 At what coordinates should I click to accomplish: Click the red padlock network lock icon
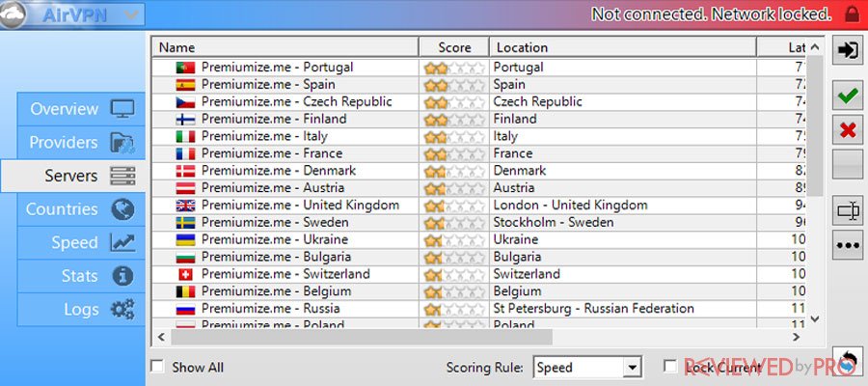(x=852, y=14)
